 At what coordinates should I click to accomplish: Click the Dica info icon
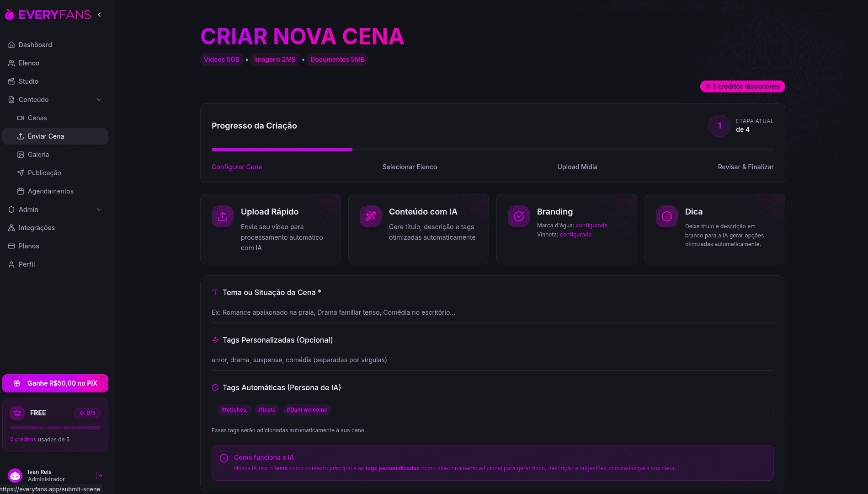click(666, 216)
